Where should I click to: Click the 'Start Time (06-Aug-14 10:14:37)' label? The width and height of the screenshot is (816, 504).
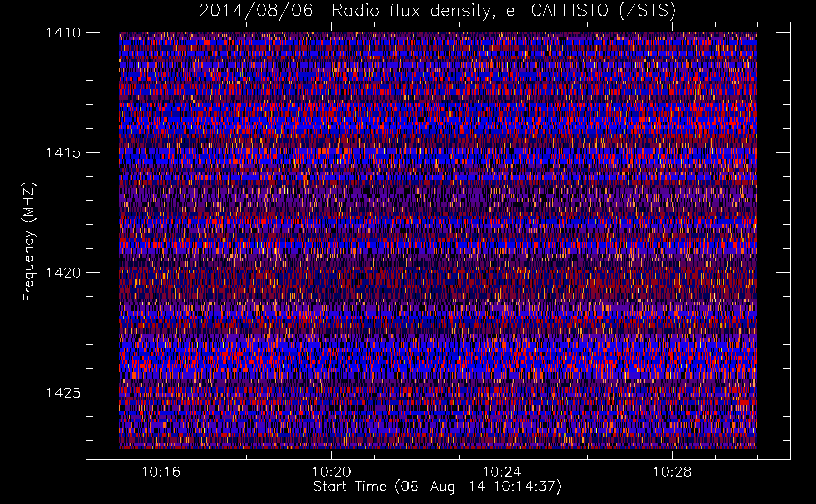coord(437,487)
